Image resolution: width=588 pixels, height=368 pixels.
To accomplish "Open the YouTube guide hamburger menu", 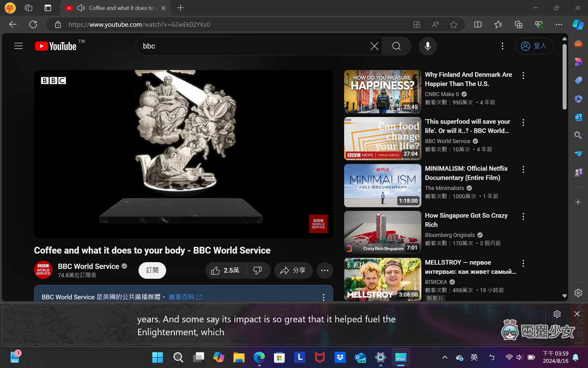I will coord(18,46).
